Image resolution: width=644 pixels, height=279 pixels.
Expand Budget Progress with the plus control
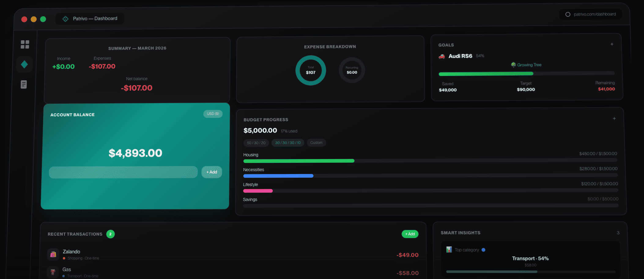pyautogui.click(x=614, y=118)
